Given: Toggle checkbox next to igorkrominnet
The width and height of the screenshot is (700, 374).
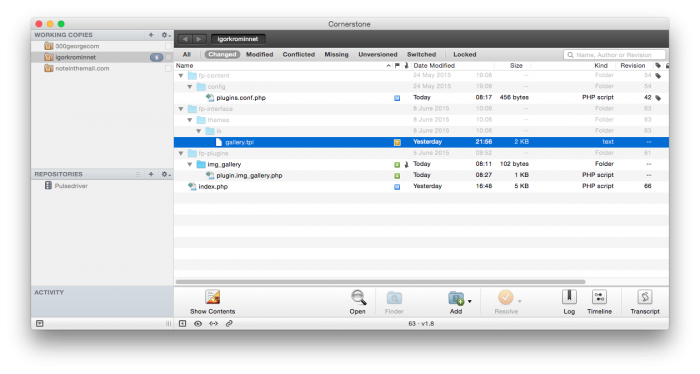Looking at the screenshot, I should tap(168, 57).
